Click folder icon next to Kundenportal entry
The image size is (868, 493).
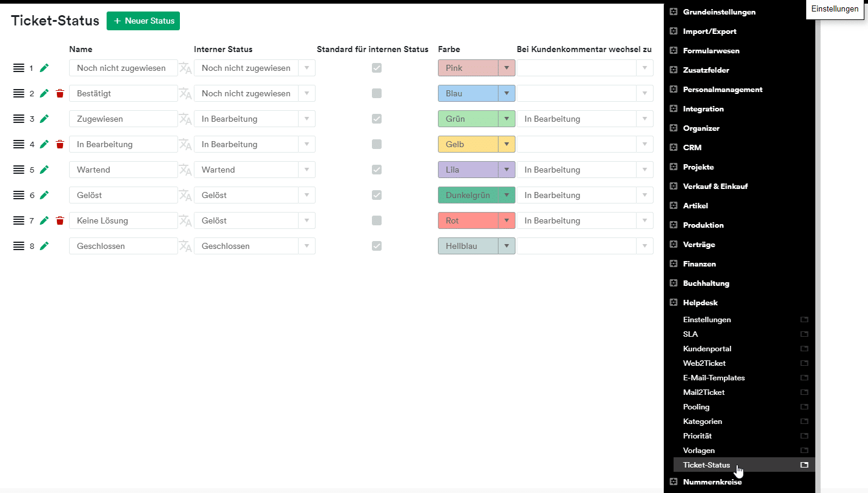[x=804, y=349]
